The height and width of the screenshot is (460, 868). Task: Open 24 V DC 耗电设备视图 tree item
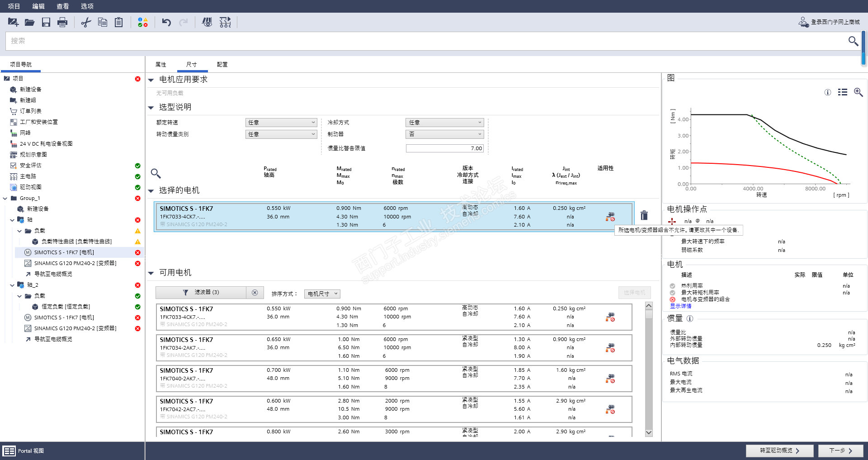46,144
